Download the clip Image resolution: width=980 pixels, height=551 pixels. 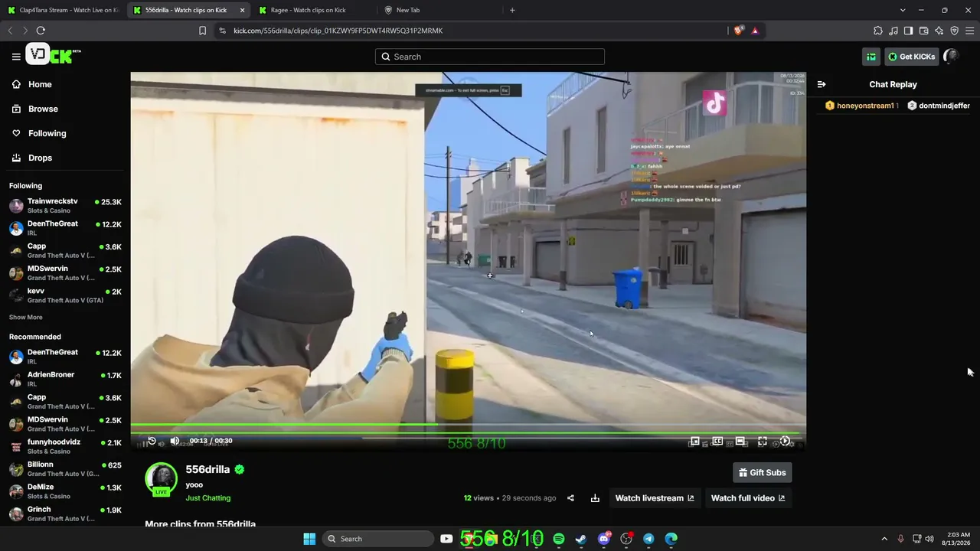coord(595,498)
